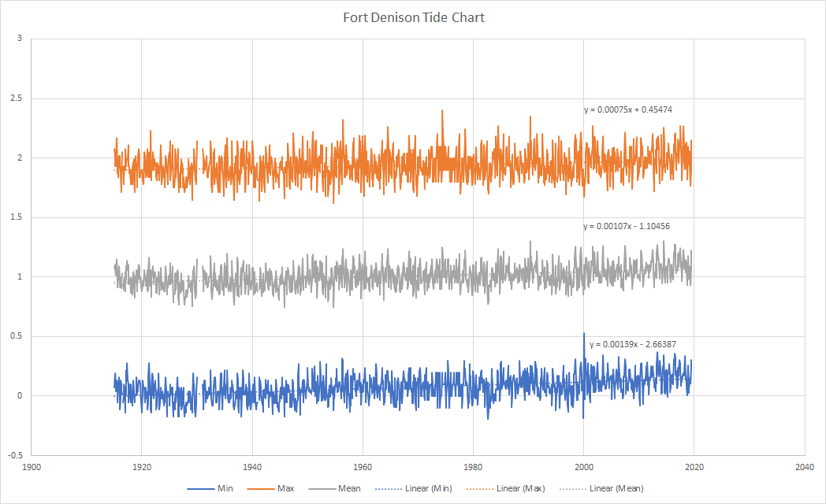Click the tallest orange Max peak near 1975
This screenshot has width=826, height=504.
[442, 112]
